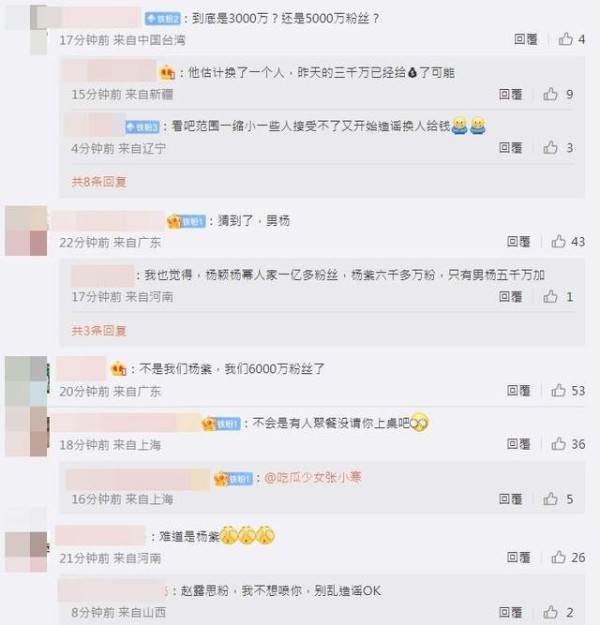Click thumbs-up on the 辽宁 reply
Screen dimensions: 600x625
(x=550, y=147)
